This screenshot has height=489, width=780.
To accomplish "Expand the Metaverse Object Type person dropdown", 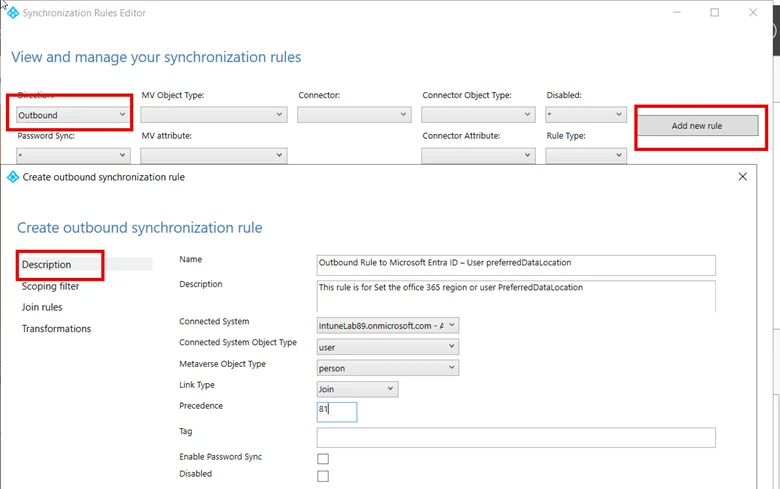I will pyautogui.click(x=387, y=367).
